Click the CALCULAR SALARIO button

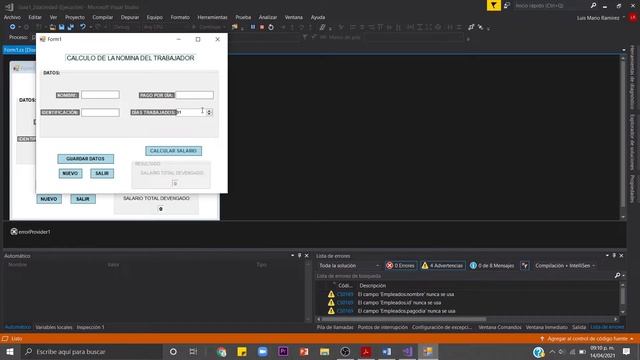(173, 151)
